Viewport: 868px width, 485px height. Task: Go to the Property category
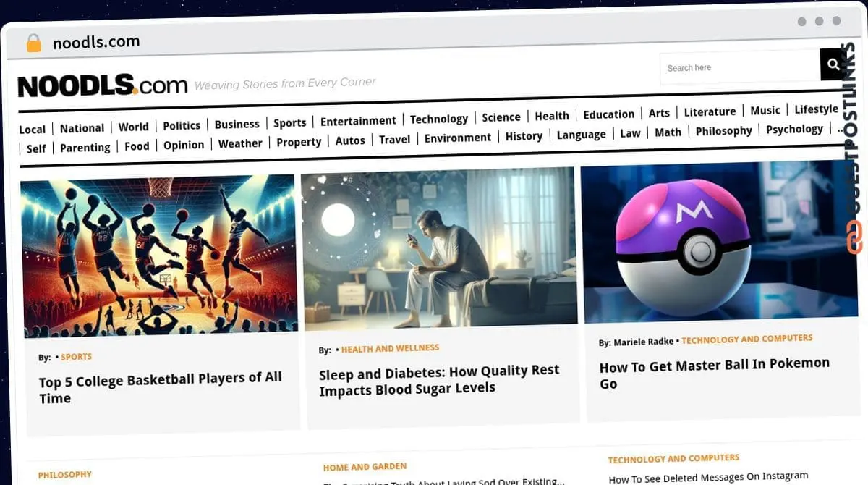coord(299,142)
